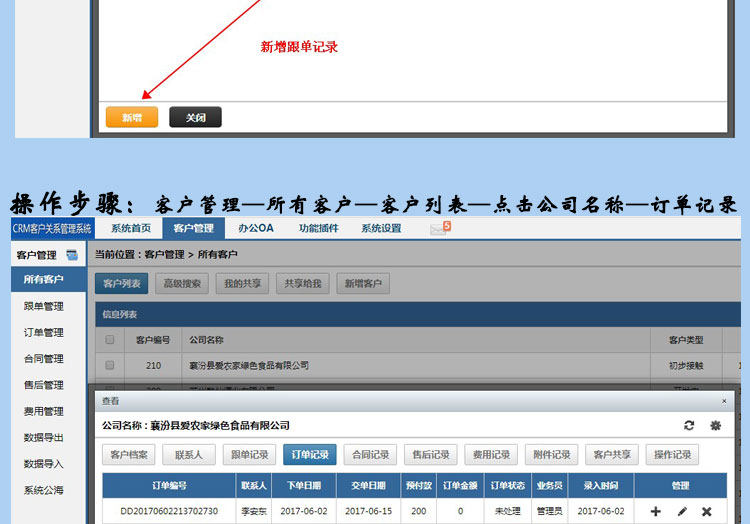This screenshot has height=524, width=750.
Task: Click the 2017-06-15 delivery date cell
Action: pos(368,511)
